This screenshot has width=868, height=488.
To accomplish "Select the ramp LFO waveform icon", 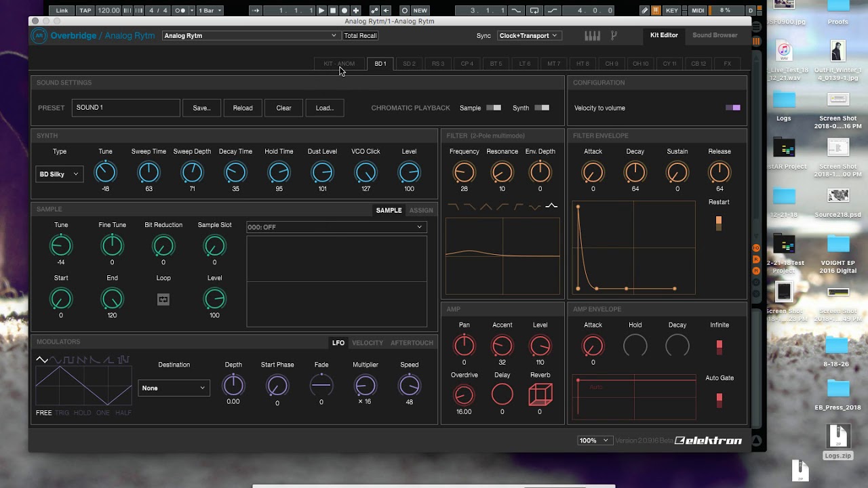I will click(x=110, y=359).
